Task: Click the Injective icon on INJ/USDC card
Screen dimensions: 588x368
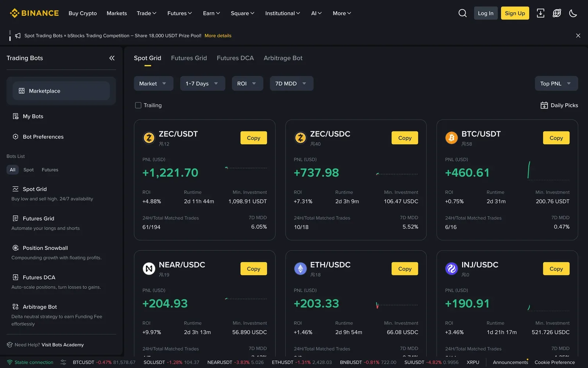Action: tap(451, 269)
